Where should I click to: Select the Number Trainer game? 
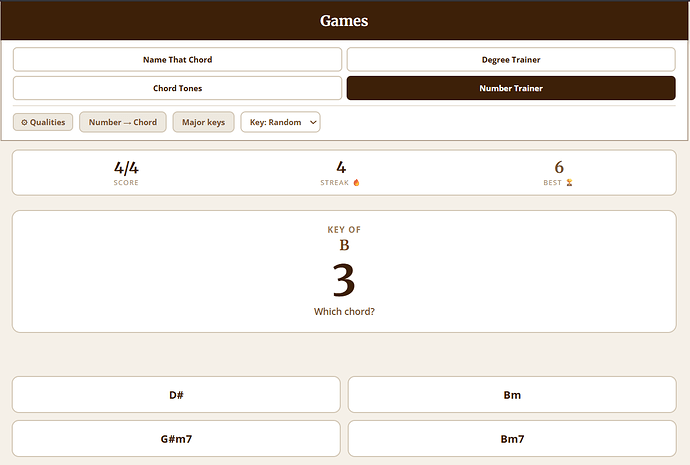coord(511,88)
